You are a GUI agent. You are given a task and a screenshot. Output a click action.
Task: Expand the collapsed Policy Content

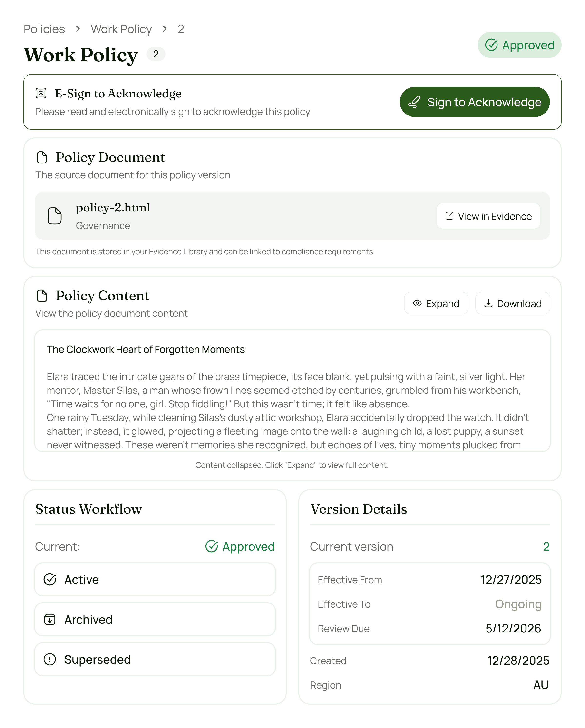pos(436,303)
